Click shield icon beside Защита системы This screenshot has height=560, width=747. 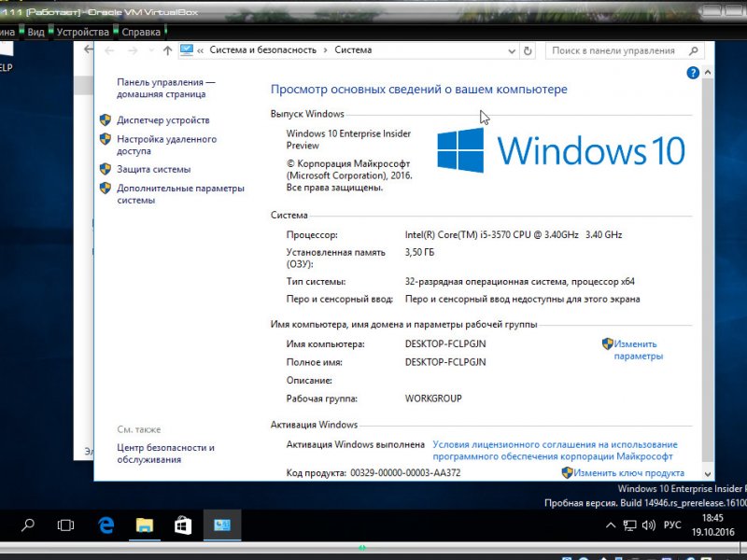tap(106, 169)
